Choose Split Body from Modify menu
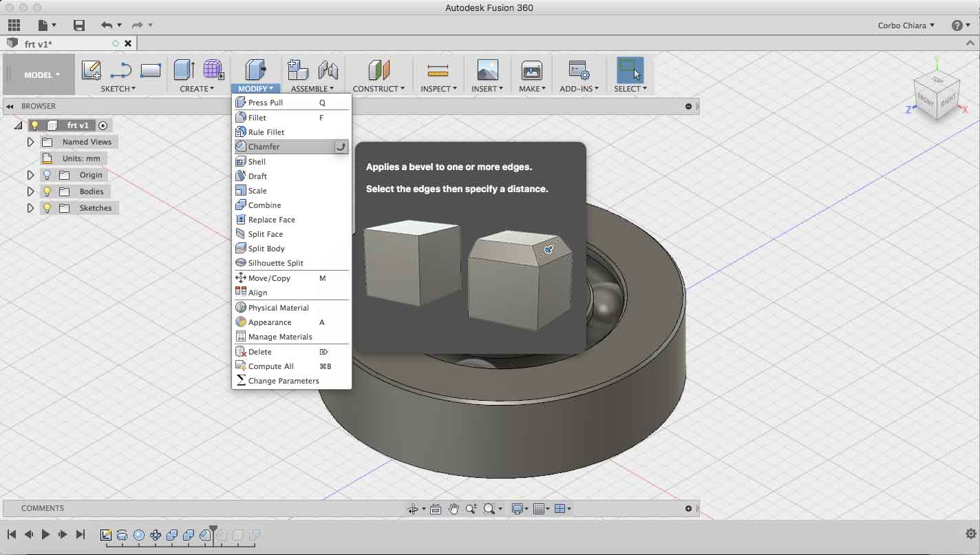This screenshot has width=980, height=555. coord(292,249)
